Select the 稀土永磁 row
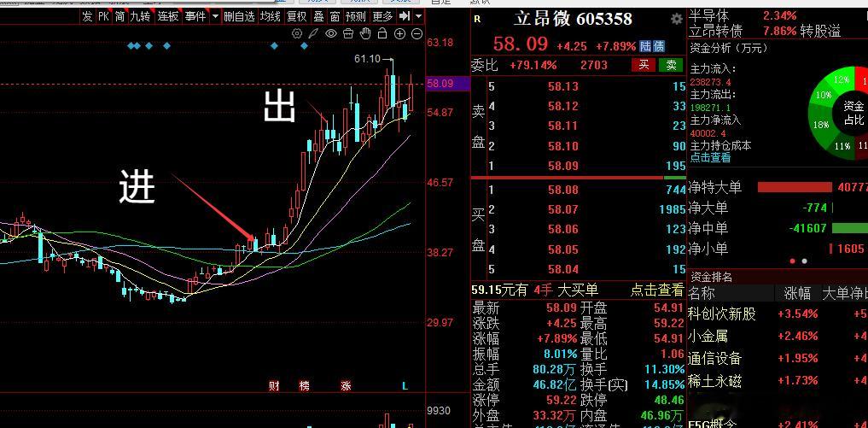This screenshot has height=428, width=868. click(x=778, y=380)
